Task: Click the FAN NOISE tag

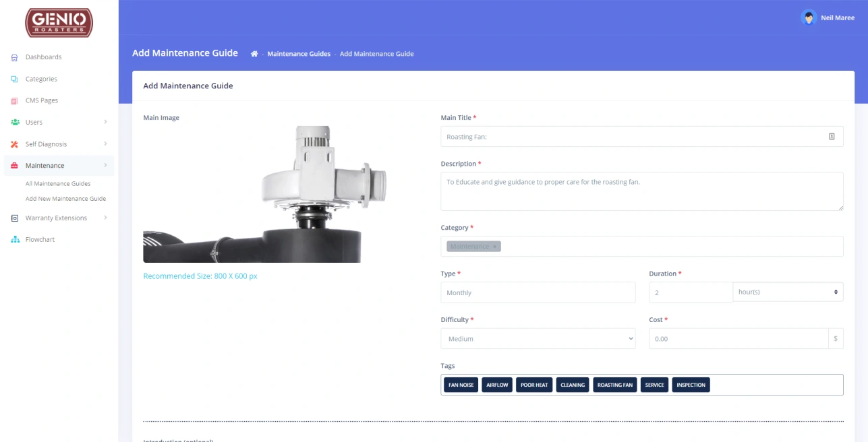Action: point(461,385)
